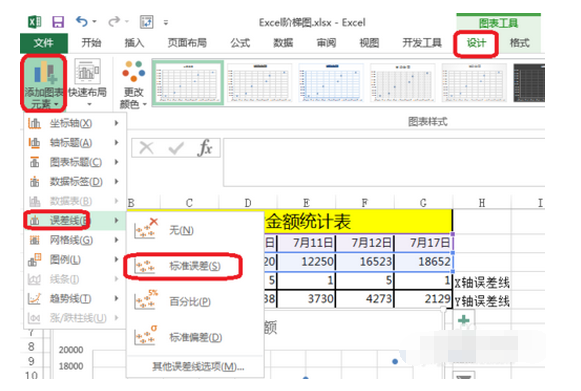The image size is (581, 391).
Task: Open the 坐标轴(X) submenu
Action: [x=75, y=123]
